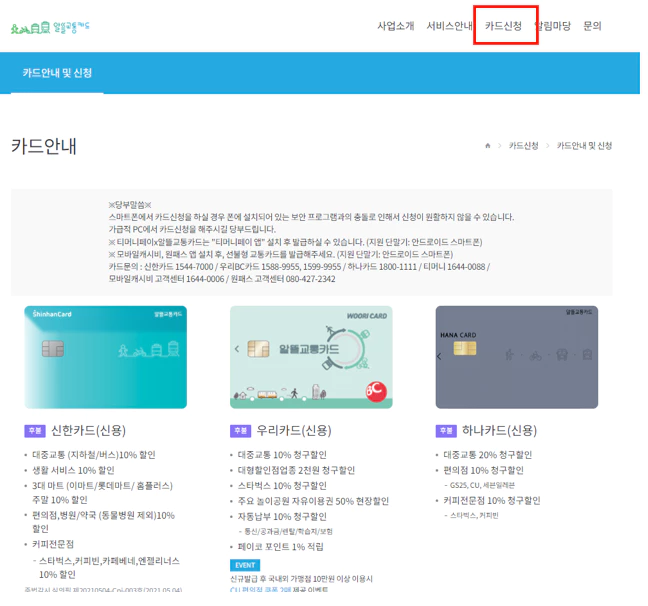The height and width of the screenshot is (606, 648).
Task: Click the 카드안내 page heading
Action: click(x=44, y=146)
